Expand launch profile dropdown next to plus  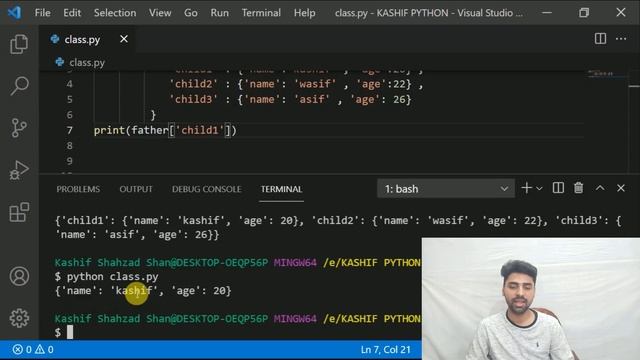539,189
